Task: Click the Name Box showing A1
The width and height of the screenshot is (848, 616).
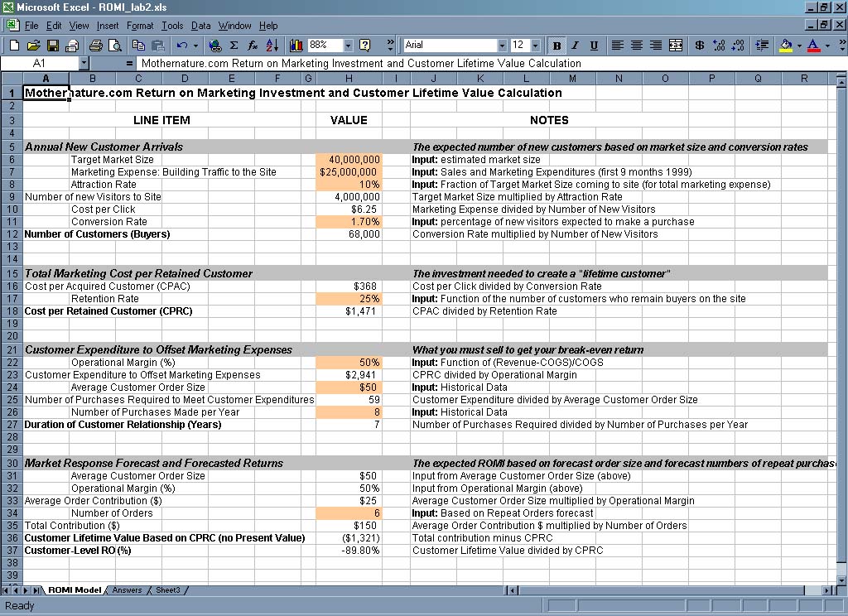Action: pos(40,63)
